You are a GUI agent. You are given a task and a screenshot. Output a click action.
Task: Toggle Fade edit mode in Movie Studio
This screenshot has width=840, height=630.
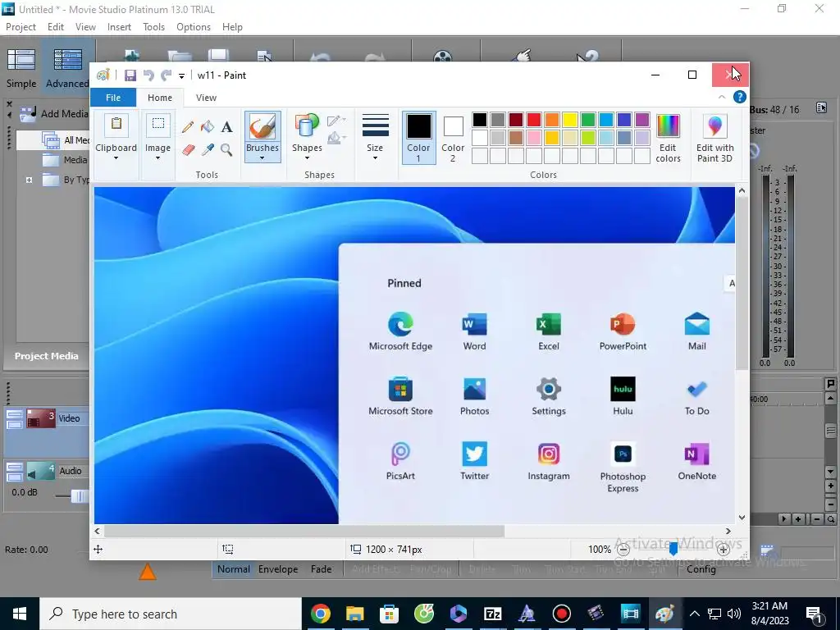tap(321, 569)
